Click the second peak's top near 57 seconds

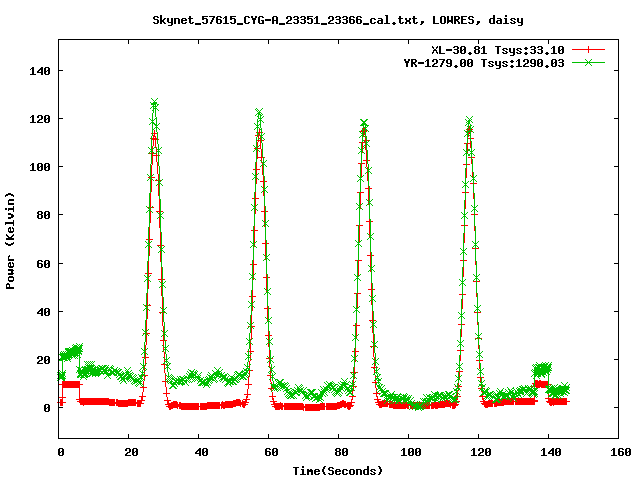(259, 112)
